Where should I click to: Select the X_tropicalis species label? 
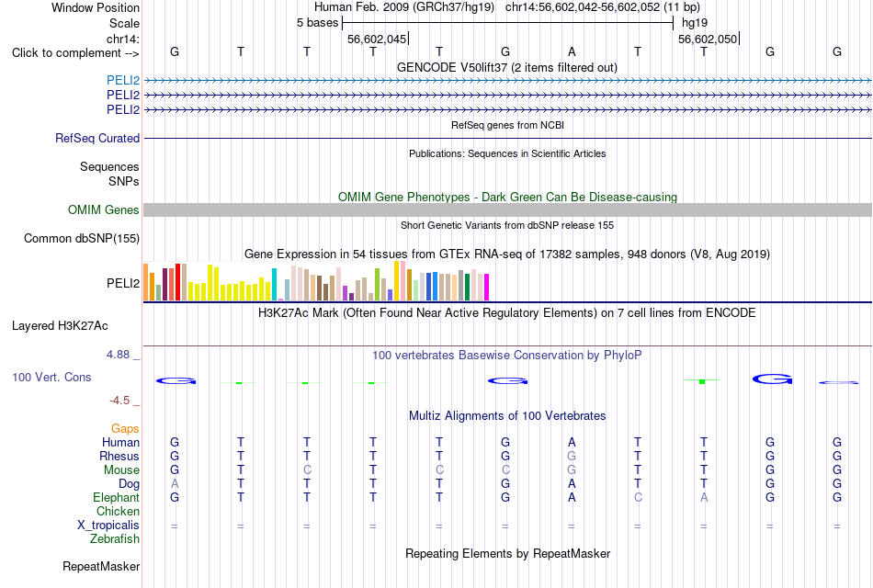(x=108, y=526)
